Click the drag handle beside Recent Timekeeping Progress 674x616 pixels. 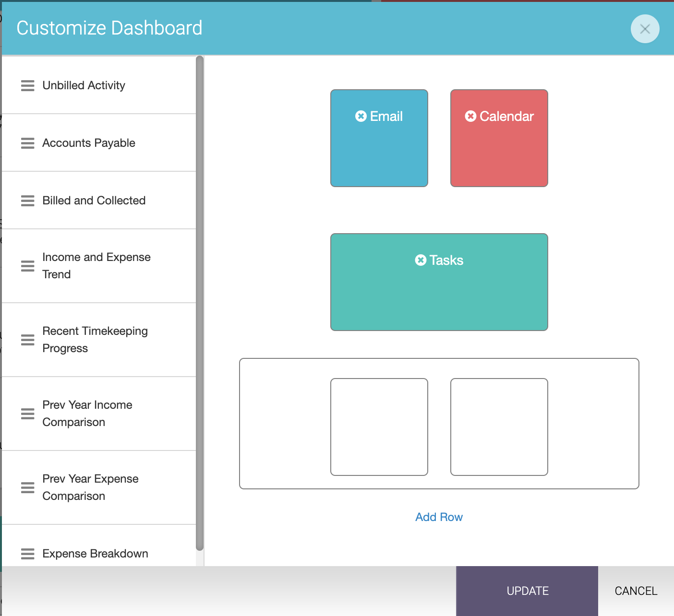point(28,340)
